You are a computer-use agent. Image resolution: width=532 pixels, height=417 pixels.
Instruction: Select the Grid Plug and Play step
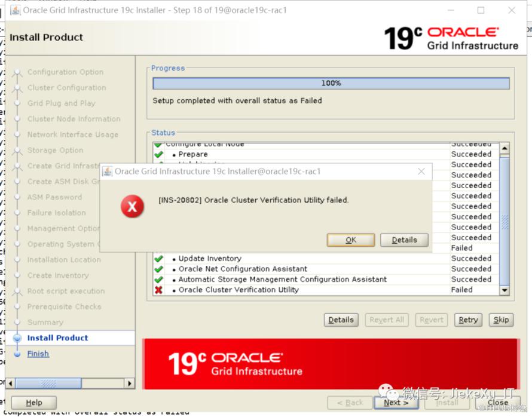click(61, 103)
